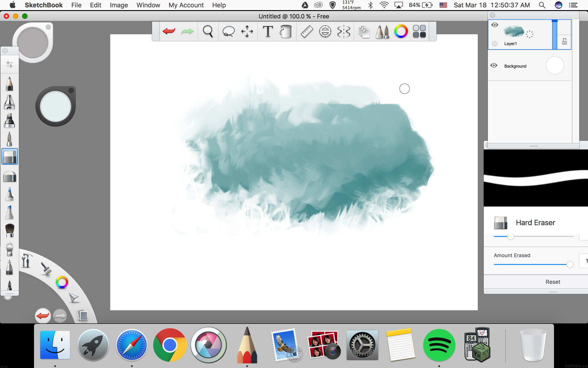Viewport: 588px width, 368px height.
Task: Click the red Undo arrow in top toolbar
Action: [x=169, y=31]
